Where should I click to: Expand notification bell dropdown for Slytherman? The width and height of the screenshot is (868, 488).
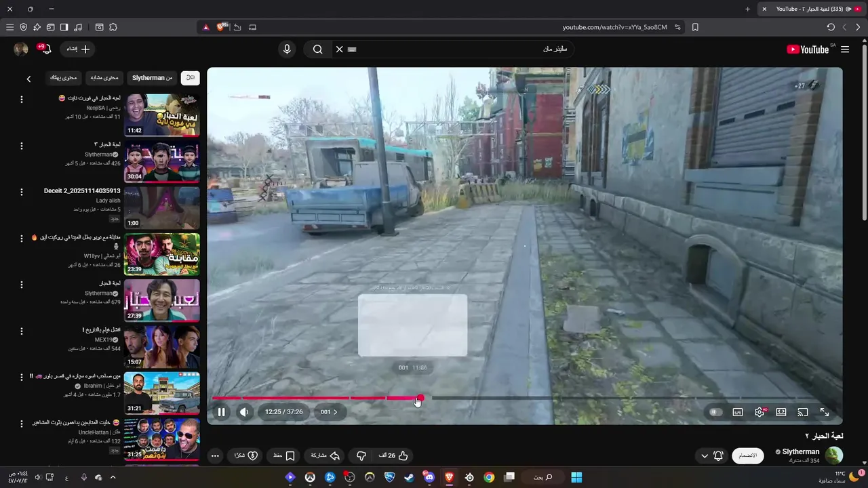point(711,456)
